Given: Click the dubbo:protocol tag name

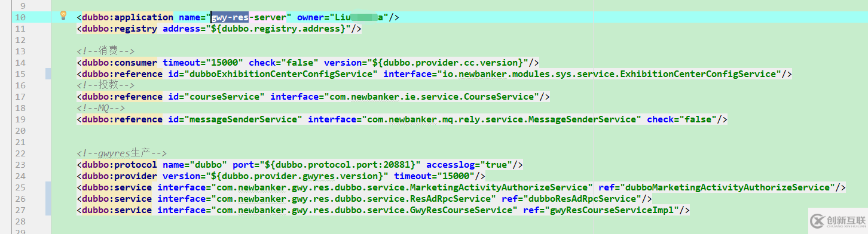Looking at the screenshot, I should click(x=120, y=165).
